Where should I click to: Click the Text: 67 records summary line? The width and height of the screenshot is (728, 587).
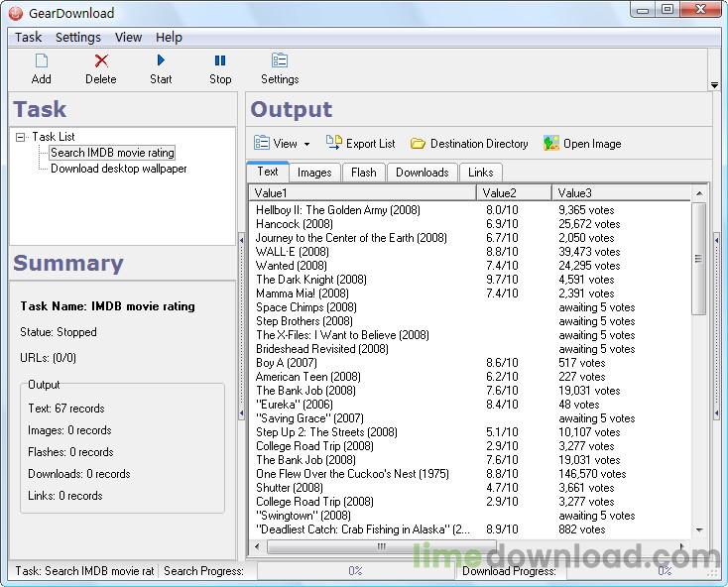coord(66,409)
